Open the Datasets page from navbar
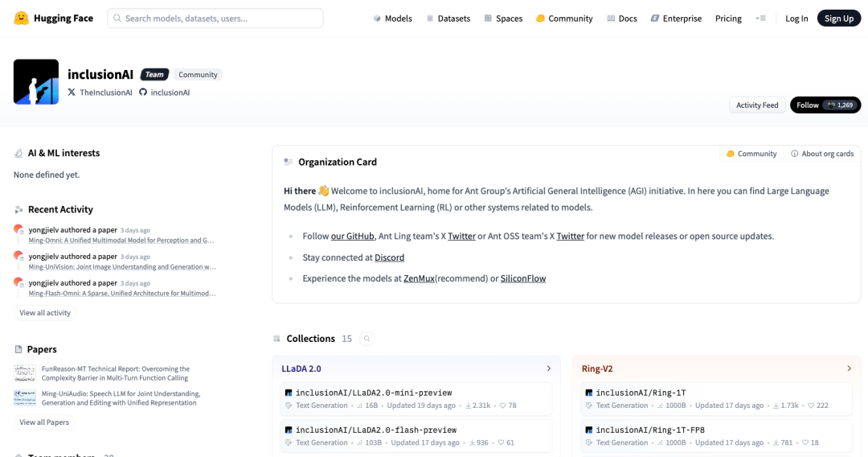Screen dimensions: 868x457 (x=448, y=19)
